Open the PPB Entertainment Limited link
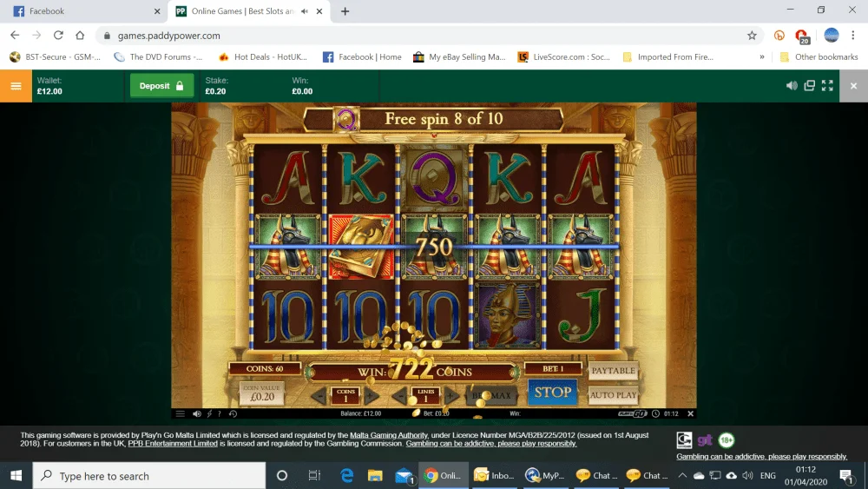This screenshot has width=868, height=489. click(173, 444)
